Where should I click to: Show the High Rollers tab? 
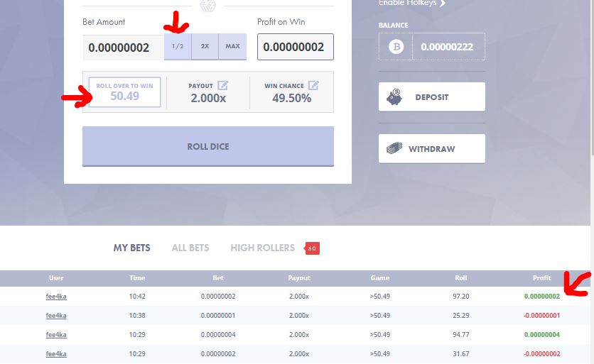click(262, 248)
